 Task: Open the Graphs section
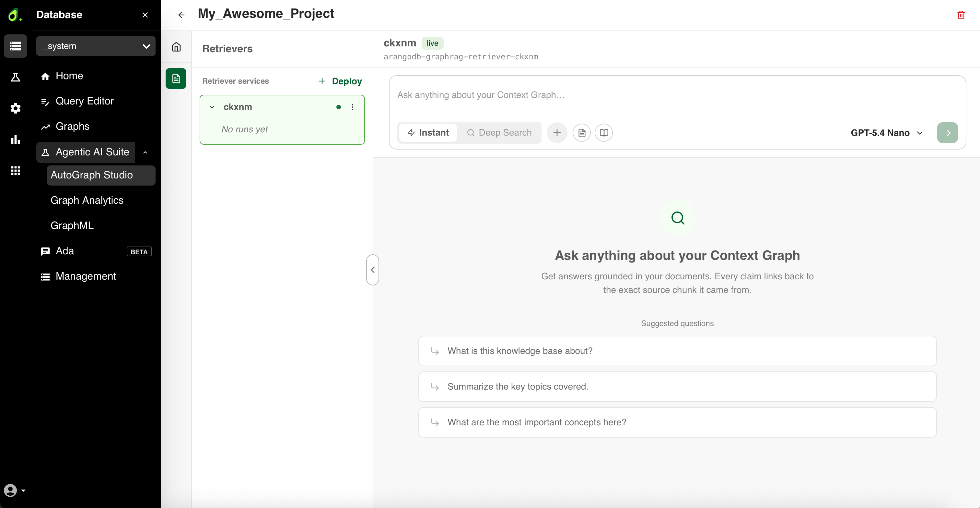[96, 127]
